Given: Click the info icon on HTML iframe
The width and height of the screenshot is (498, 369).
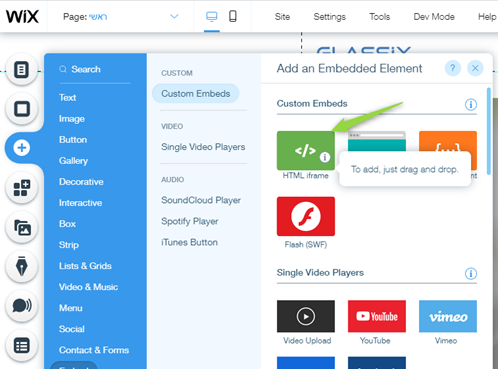Looking at the screenshot, I should click(325, 157).
